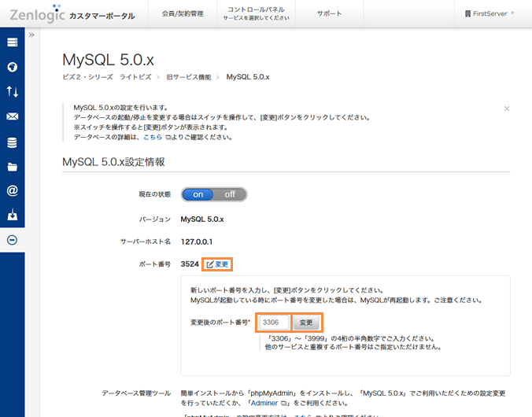Close the MySQL info notice

(x=507, y=109)
